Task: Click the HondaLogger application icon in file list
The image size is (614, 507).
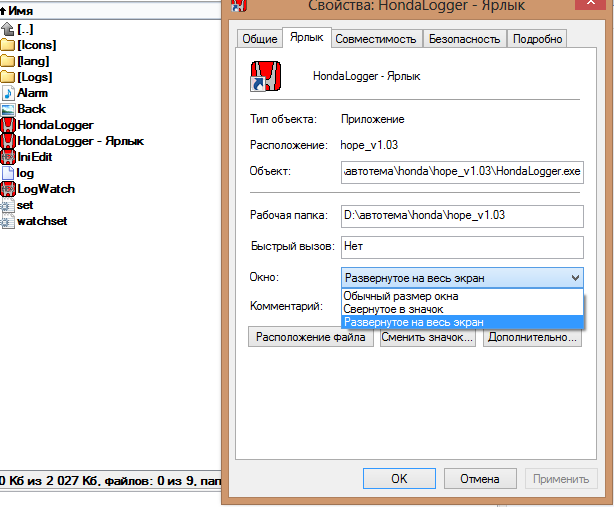Action: coord(8,125)
